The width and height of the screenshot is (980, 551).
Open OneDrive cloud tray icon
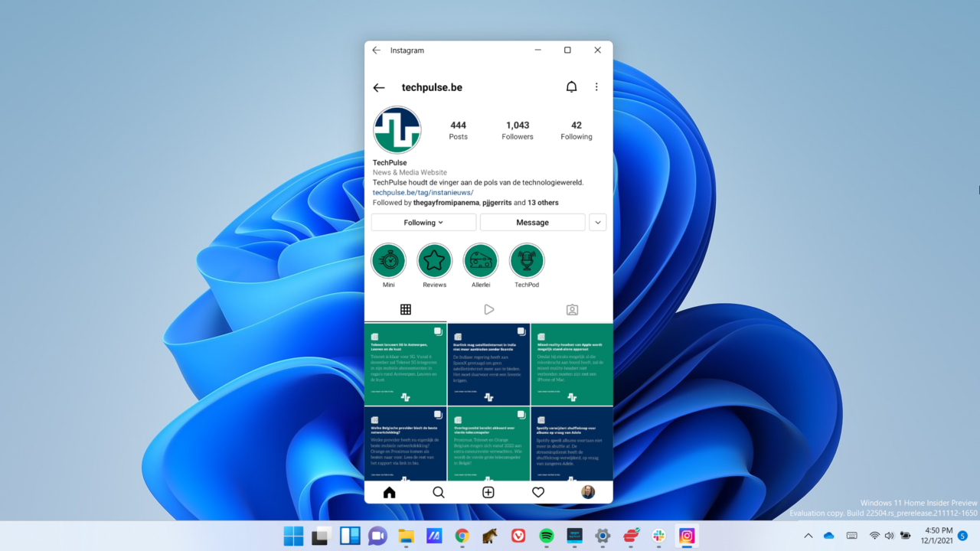pyautogui.click(x=829, y=536)
